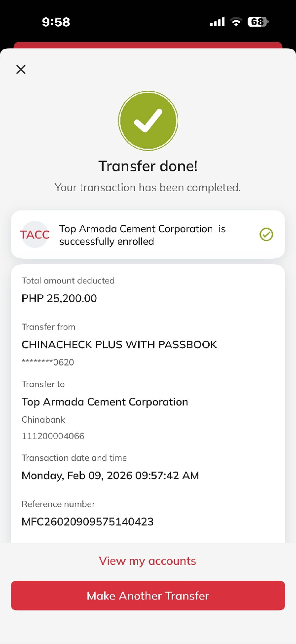Screen dimensions: 296x644
Task: Tap the Transfer done! heading
Action: 148,166
